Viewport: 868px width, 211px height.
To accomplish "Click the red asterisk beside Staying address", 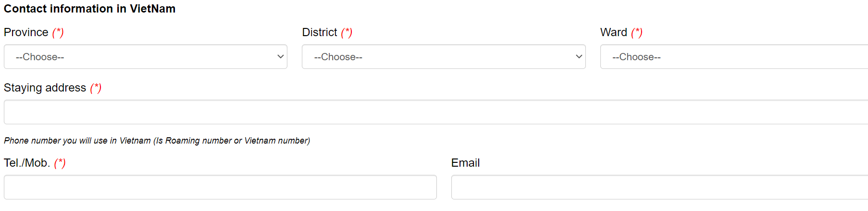I will click(x=96, y=88).
